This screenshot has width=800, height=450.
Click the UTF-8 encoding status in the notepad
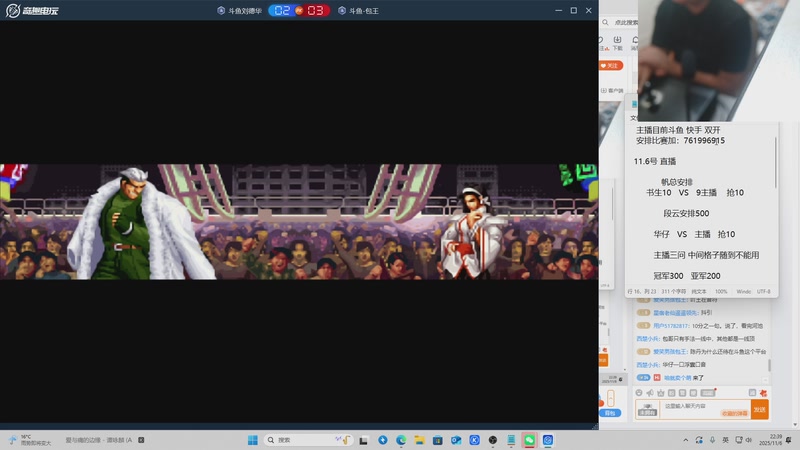(x=763, y=291)
